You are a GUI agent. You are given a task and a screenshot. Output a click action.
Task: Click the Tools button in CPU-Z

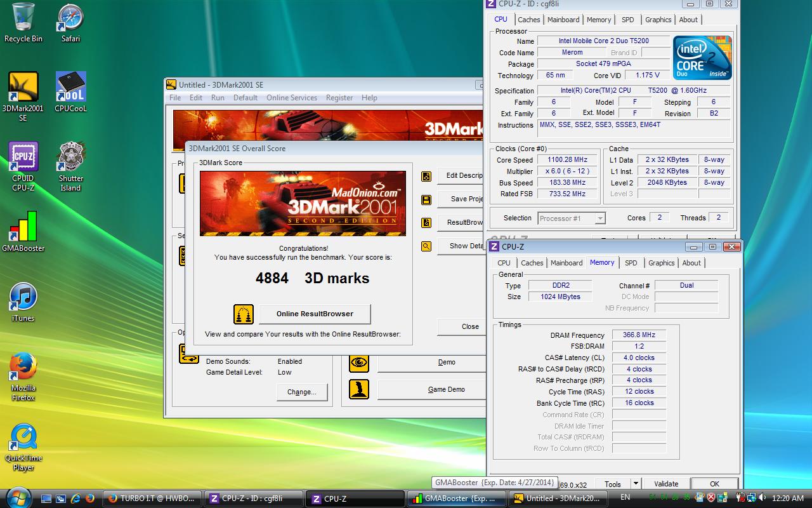(x=613, y=484)
